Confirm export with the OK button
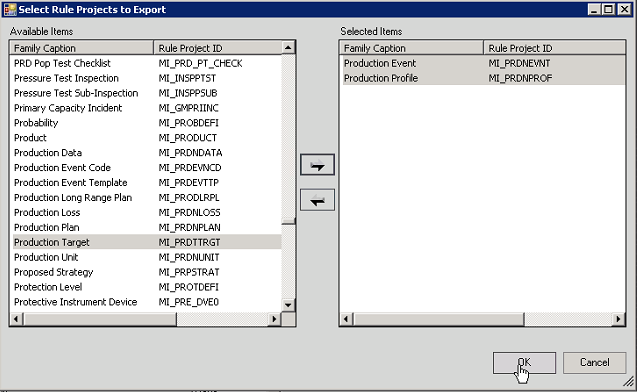Screen dimensions: 637x392 (524, 362)
